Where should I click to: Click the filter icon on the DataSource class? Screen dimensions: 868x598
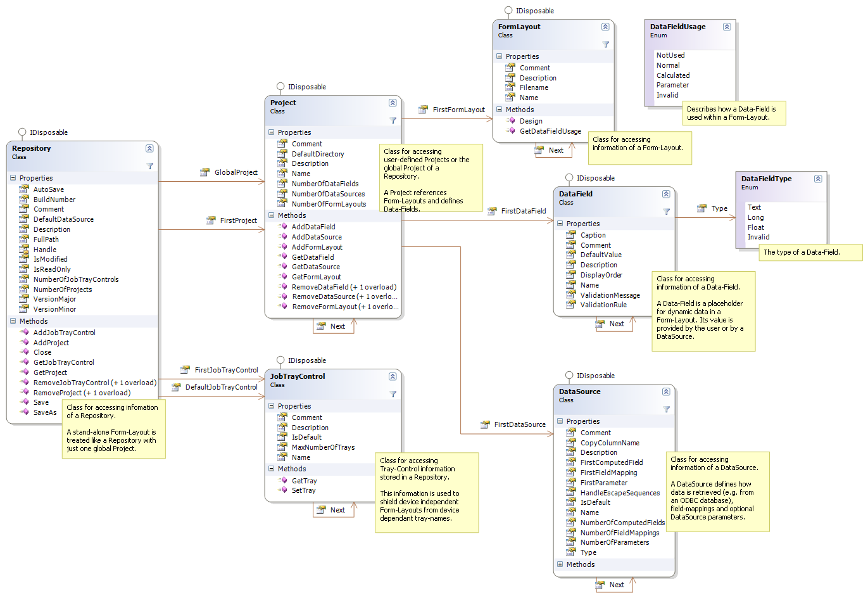point(666,409)
